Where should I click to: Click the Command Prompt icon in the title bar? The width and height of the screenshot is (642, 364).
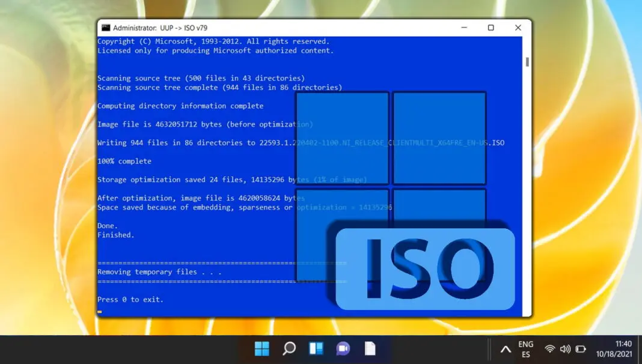coord(106,28)
